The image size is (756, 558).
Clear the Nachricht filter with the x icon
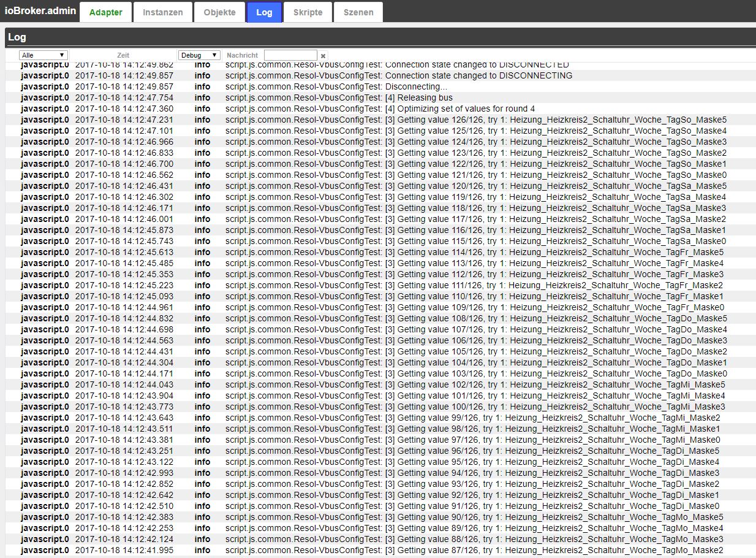tap(323, 56)
